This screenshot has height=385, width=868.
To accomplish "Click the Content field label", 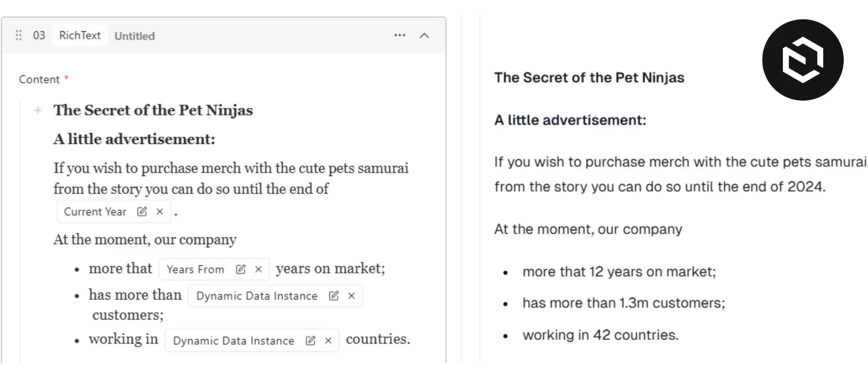I will click(39, 79).
